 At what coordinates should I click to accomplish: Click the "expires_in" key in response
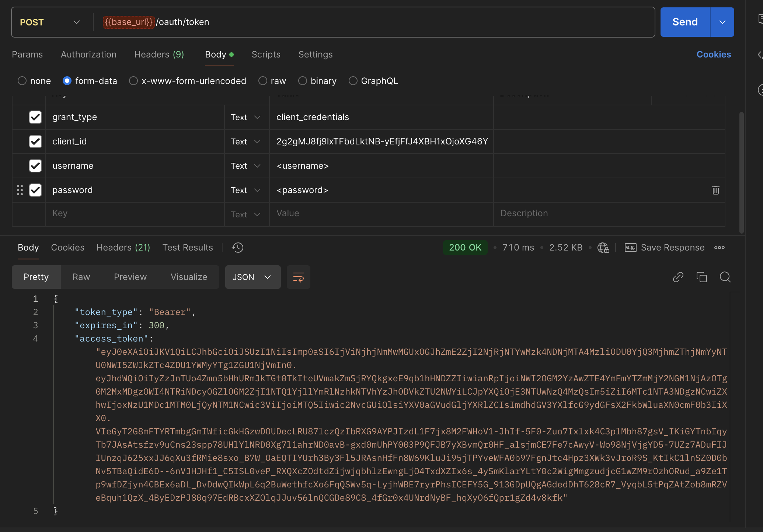pyautogui.click(x=106, y=325)
